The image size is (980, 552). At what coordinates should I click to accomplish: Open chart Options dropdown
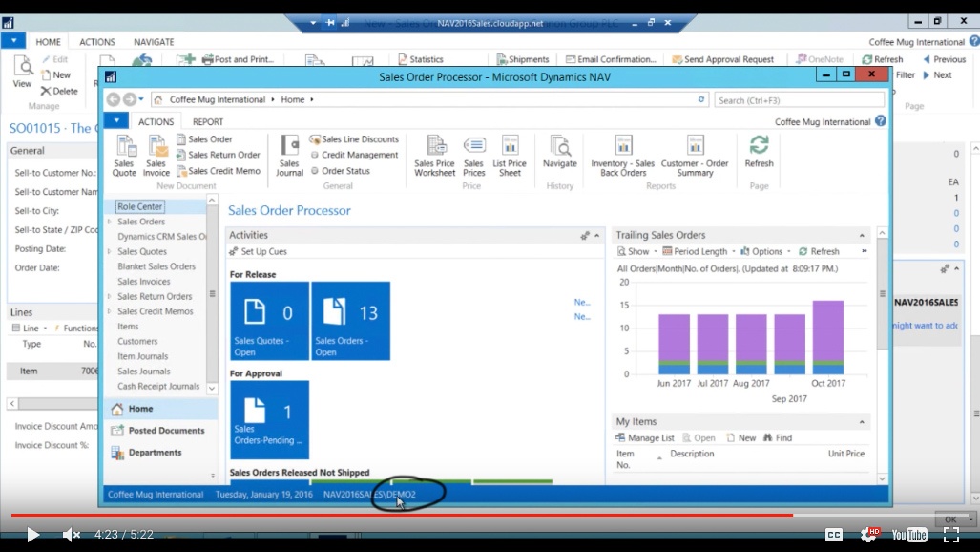(x=765, y=251)
